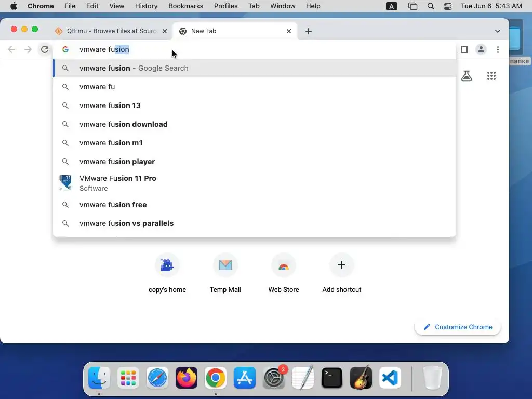Open Finder from the Dock
Screen dimensions: 532x399
coord(99,378)
